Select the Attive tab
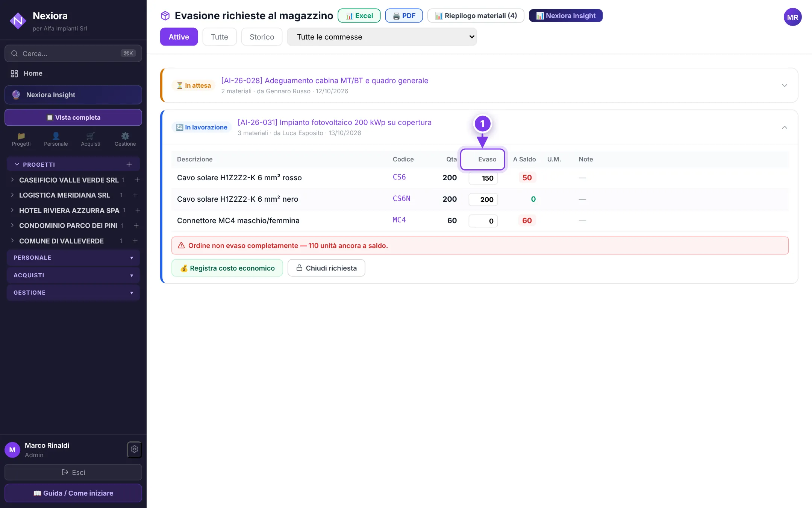 click(x=179, y=37)
